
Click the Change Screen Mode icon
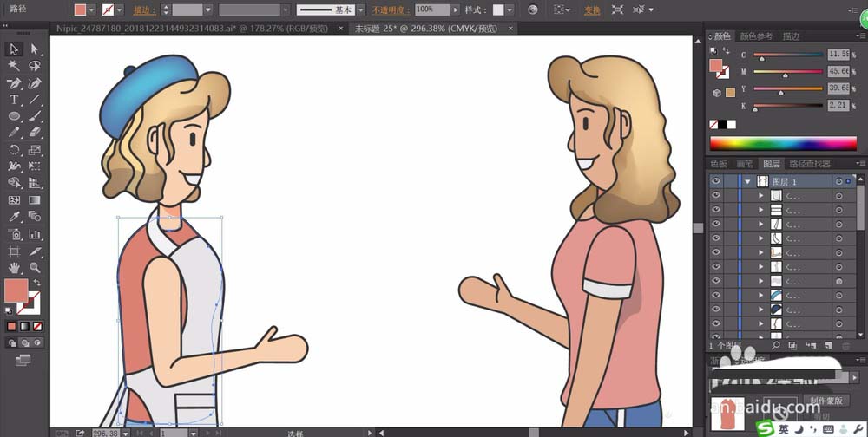pyautogui.click(x=23, y=360)
